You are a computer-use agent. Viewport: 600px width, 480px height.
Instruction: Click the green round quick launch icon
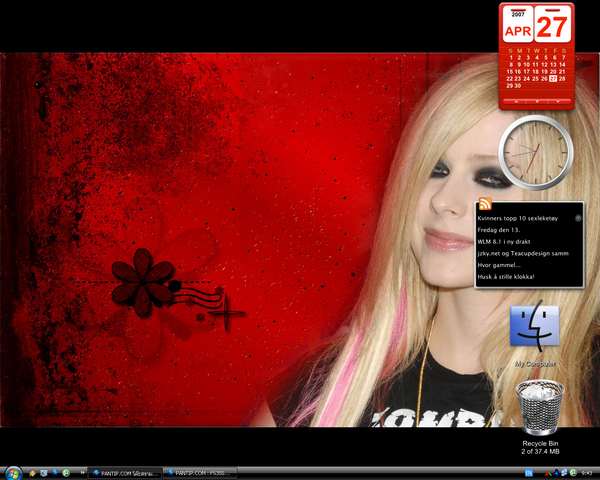66,473
